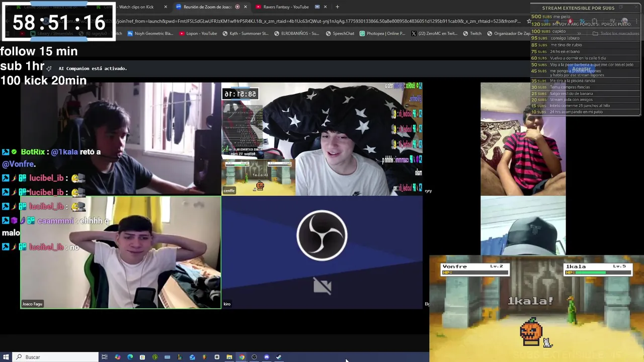Launch Copilot from the taskbar
This screenshot has width=644, height=362.
click(118, 357)
